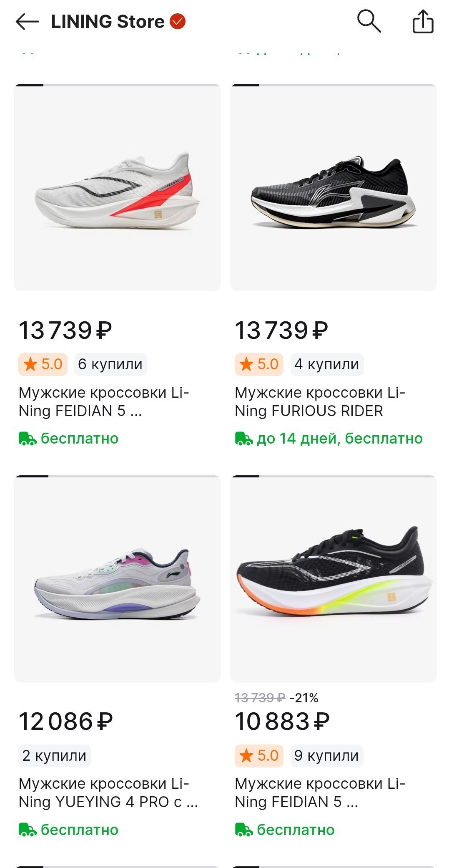Tap the title "Мужские кроссовки Li-Ning FURIOUS RIDER"

coord(319,401)
